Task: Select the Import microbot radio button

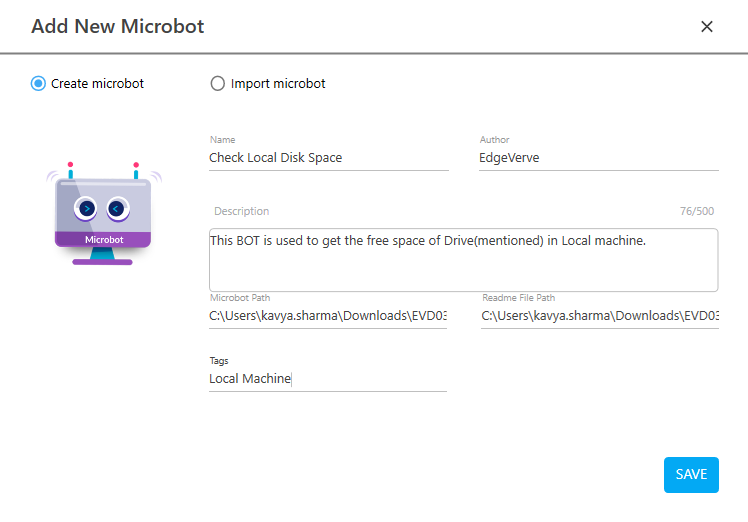Action: [x=218, y=84]
